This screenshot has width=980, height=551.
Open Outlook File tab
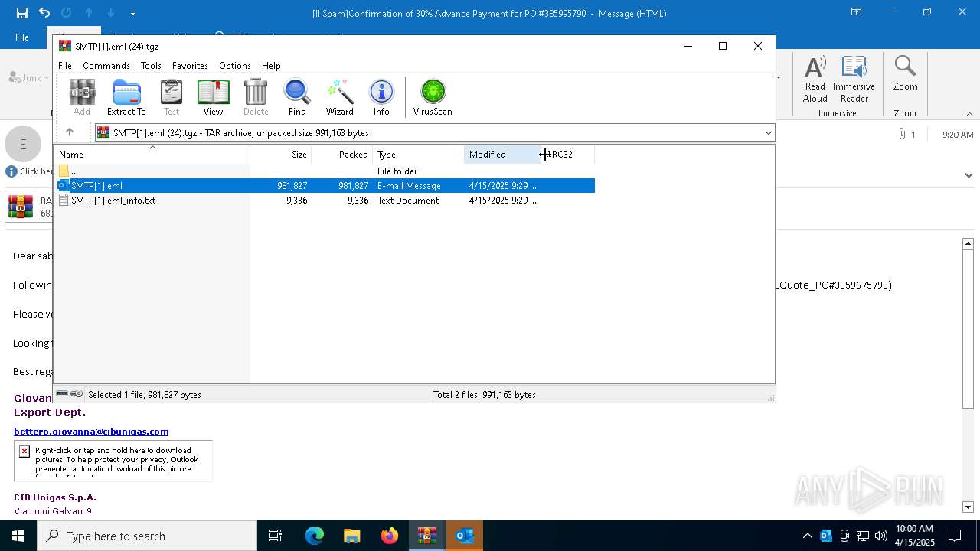pyautogui.click(x=22, y=37)
